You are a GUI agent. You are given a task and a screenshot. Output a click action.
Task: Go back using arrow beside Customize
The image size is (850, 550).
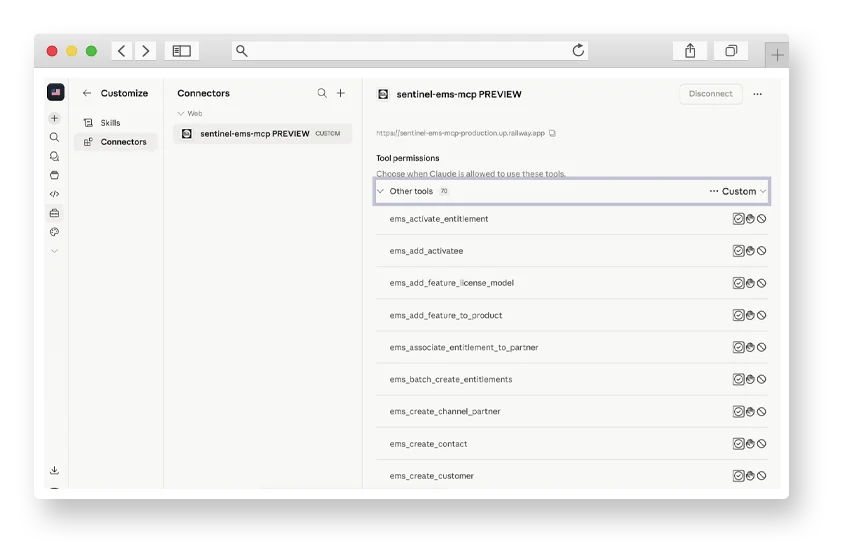click(x=87, y=93)
